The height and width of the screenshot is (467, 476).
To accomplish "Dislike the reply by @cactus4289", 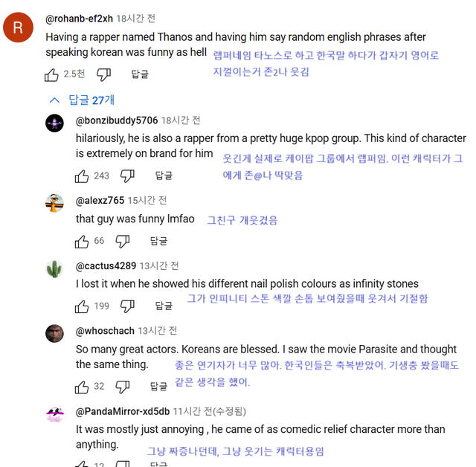I will (x=128, y=306).
